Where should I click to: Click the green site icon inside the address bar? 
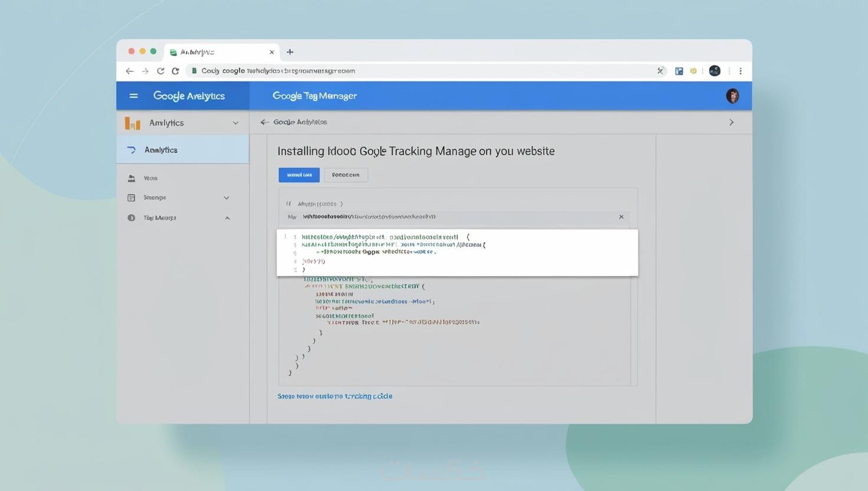point(194,71)
